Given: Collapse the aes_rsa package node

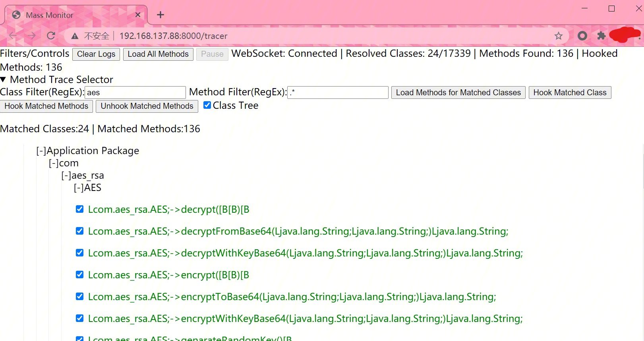Looking at the screenshot, I should (x=66, y=175).
